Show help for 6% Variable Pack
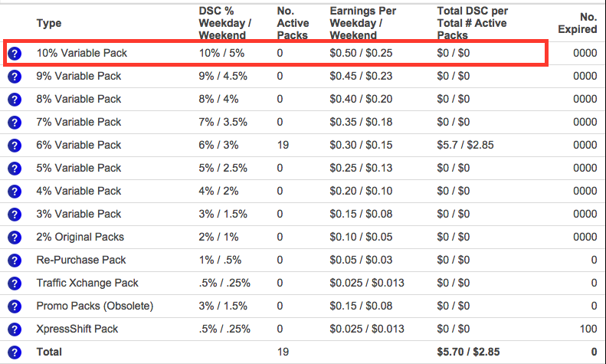606x364 pixels. [14, 146]
